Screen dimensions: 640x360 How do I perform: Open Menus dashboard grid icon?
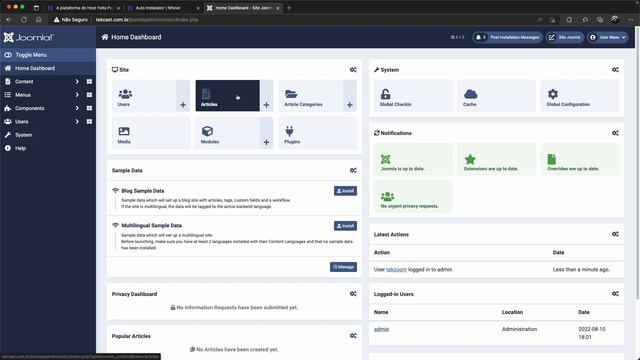click(89, 95)
